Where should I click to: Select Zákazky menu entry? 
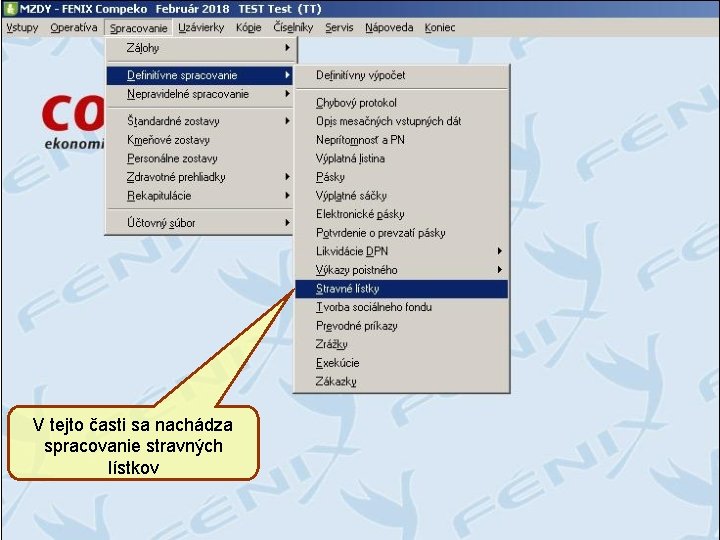402,382
